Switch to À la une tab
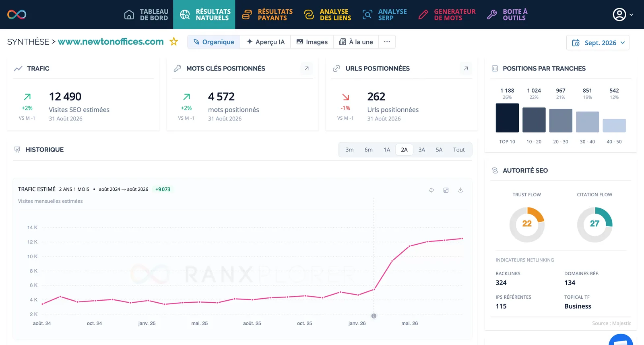 (x=356, y=42)
